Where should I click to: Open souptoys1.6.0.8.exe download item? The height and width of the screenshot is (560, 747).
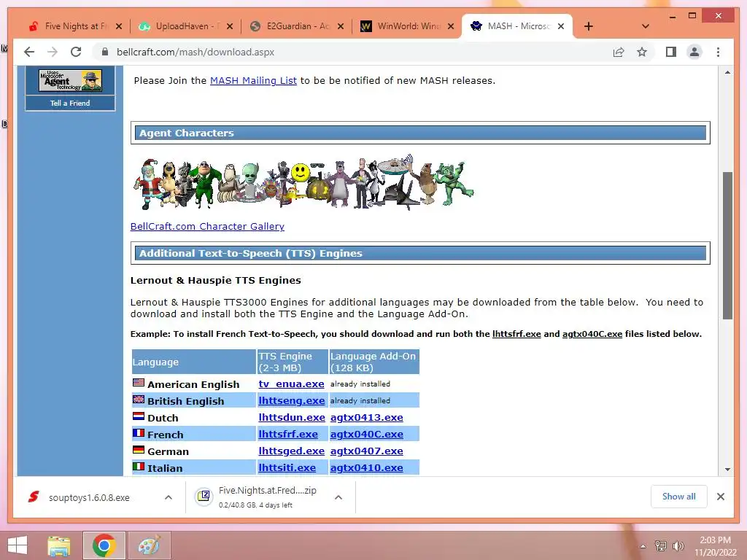coord(88,497)
